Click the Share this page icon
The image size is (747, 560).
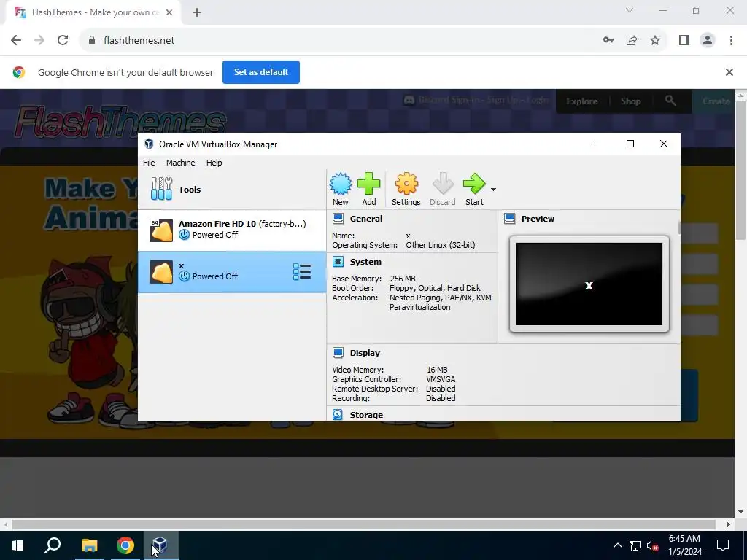coord(632,41)
